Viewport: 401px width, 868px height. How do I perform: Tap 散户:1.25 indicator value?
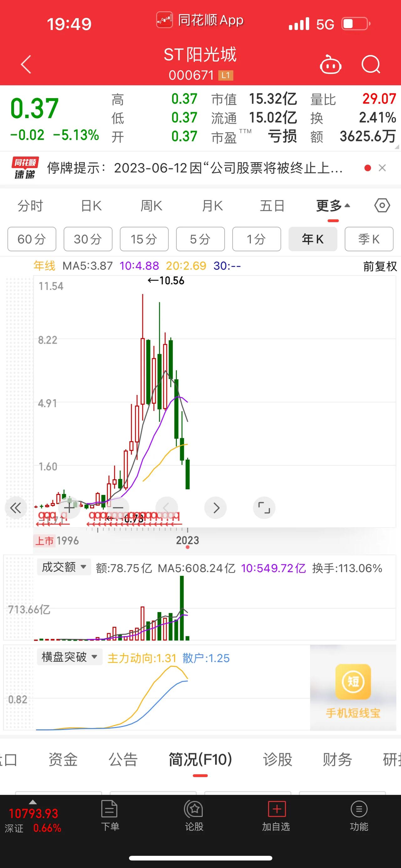point(206,658)
